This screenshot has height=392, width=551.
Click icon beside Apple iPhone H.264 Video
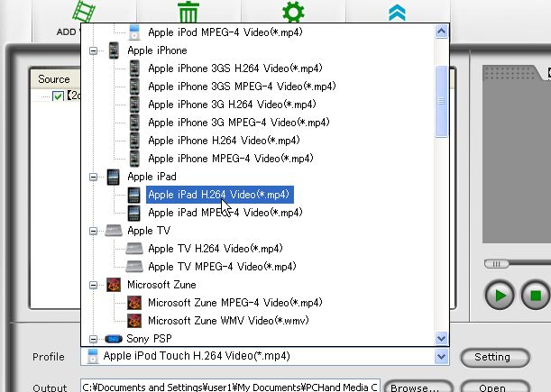pyautogui.click(x=134, y=141)
